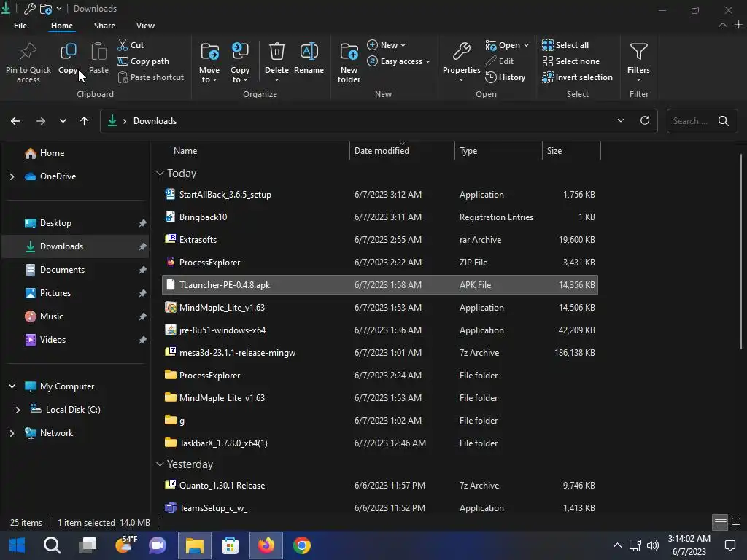Click Edit in Open group
The width and height of the screenshot is (747, 560).
click(x=499, y=61)
